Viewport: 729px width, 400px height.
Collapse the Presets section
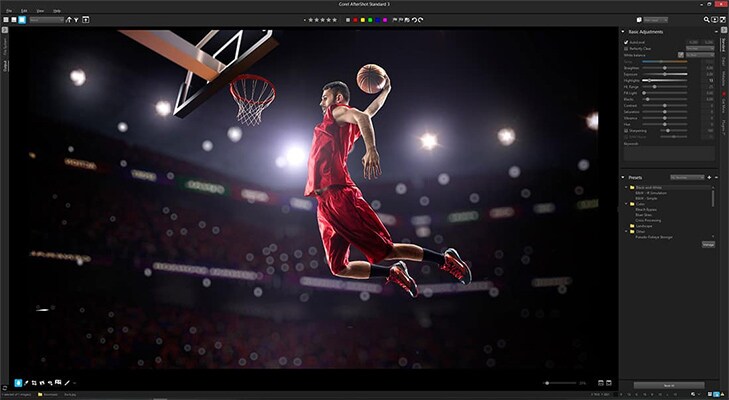(x=623, y=177)
